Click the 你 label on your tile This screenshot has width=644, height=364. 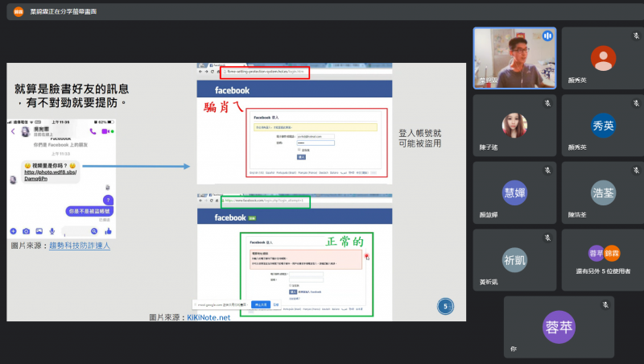pyautogui.click(x=514, y=350)
